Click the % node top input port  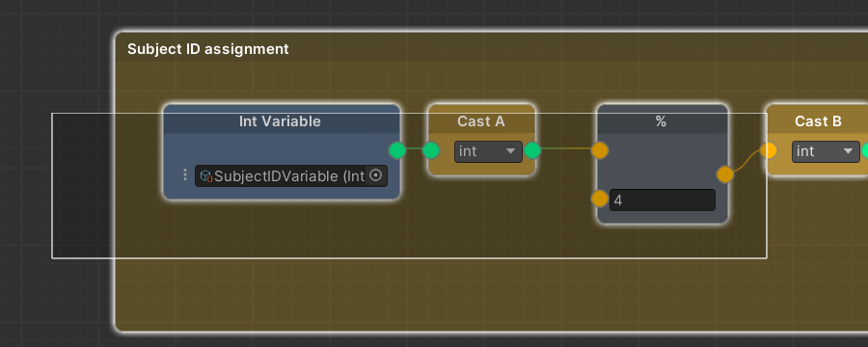coord(600,150)
